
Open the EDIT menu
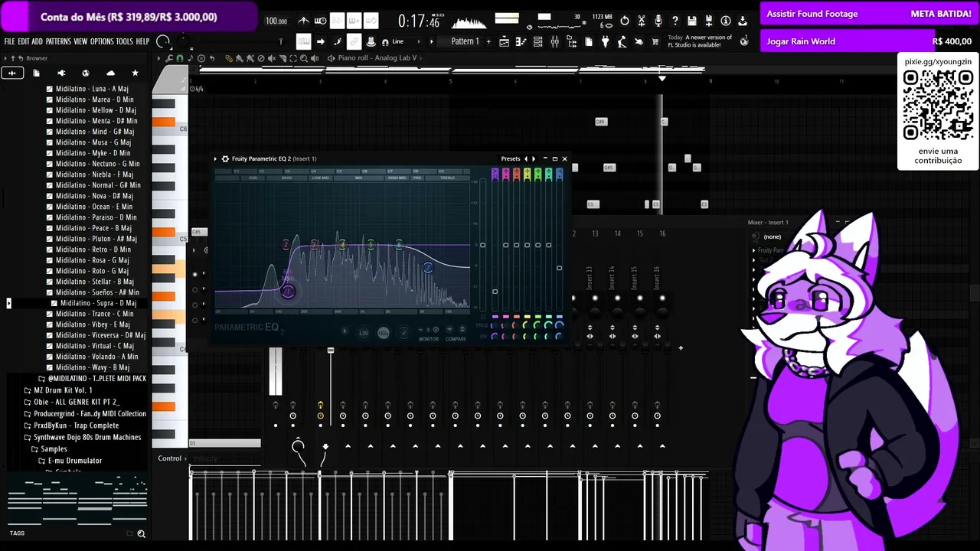24,41
